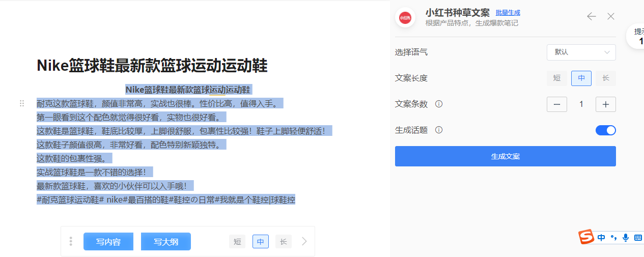Increase 文案条数 with the plus button

606,104
